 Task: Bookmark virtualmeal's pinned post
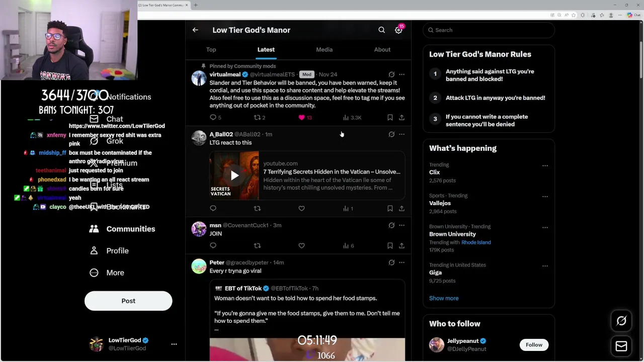click(x=390, y=118)
